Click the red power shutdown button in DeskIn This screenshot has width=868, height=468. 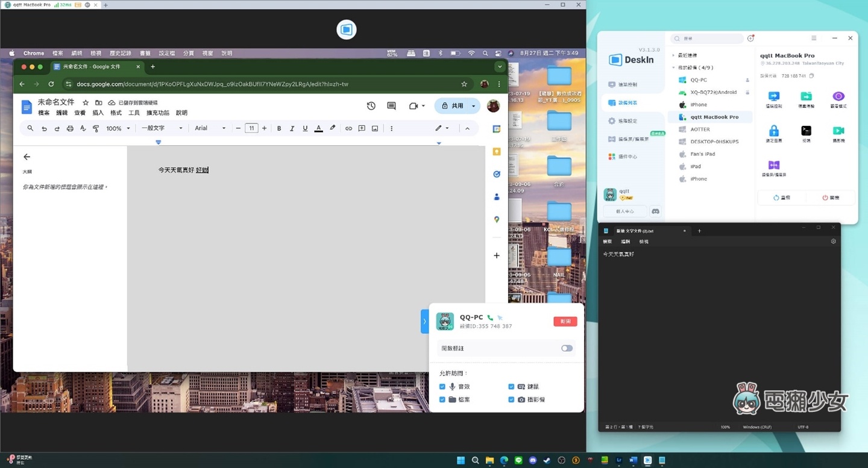(x=831, y=198)
